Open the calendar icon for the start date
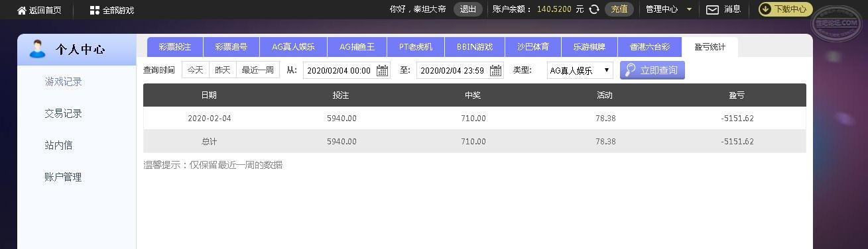The height and width of the screenshot is (249, 868). click(383, 70)
